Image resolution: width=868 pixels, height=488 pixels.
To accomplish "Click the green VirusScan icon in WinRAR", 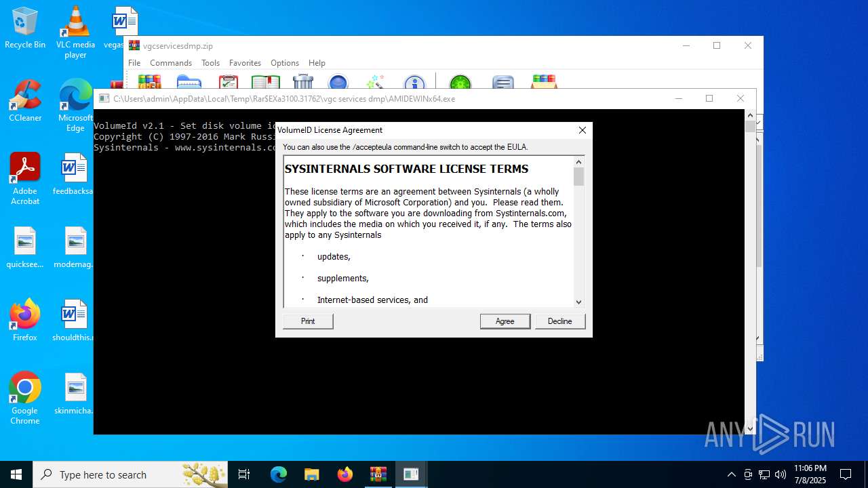I will [460, 81].
